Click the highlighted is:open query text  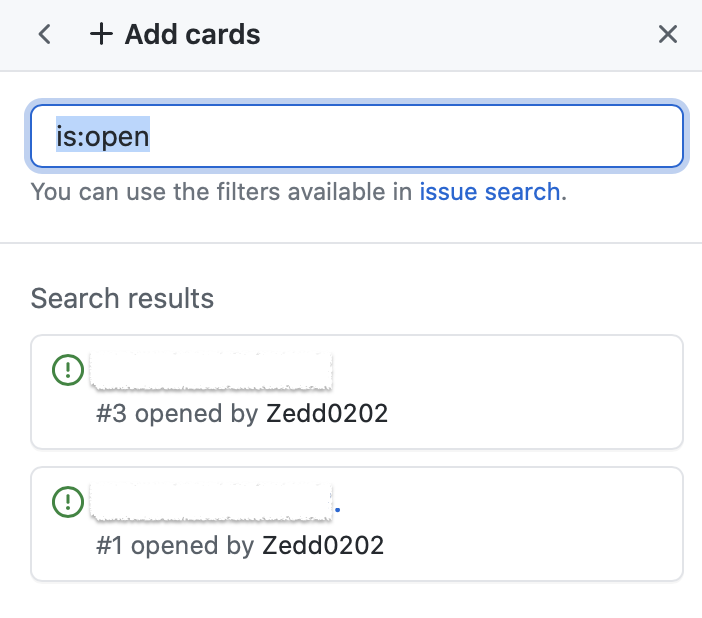[102, 136]
